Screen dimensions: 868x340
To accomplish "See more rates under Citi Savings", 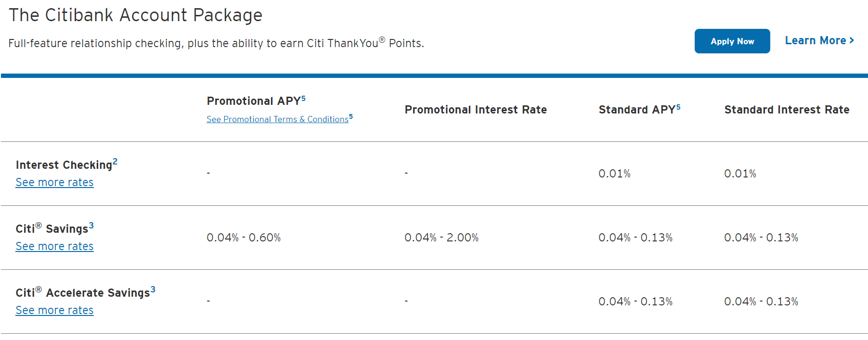I will click(54, 247).
